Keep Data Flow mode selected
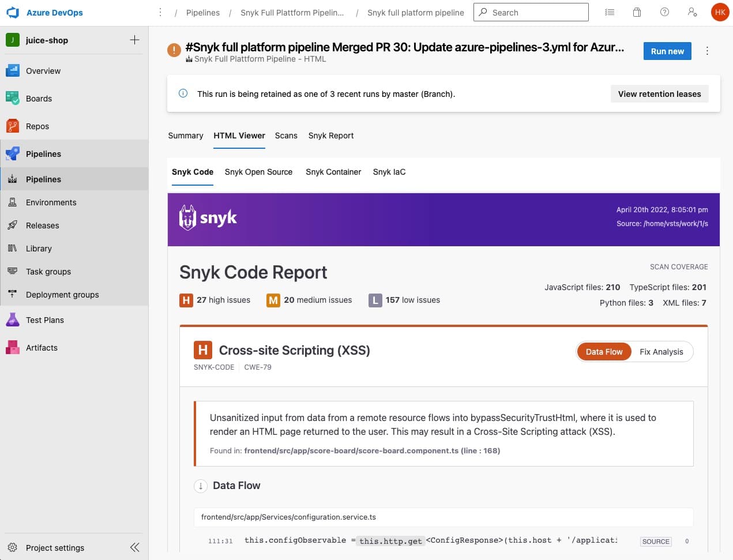Viewport: 733px width, 560px height. [604, 351]
